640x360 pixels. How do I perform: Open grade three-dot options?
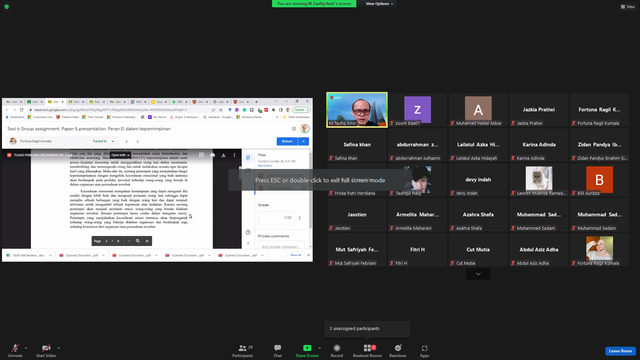coord(300,218)
